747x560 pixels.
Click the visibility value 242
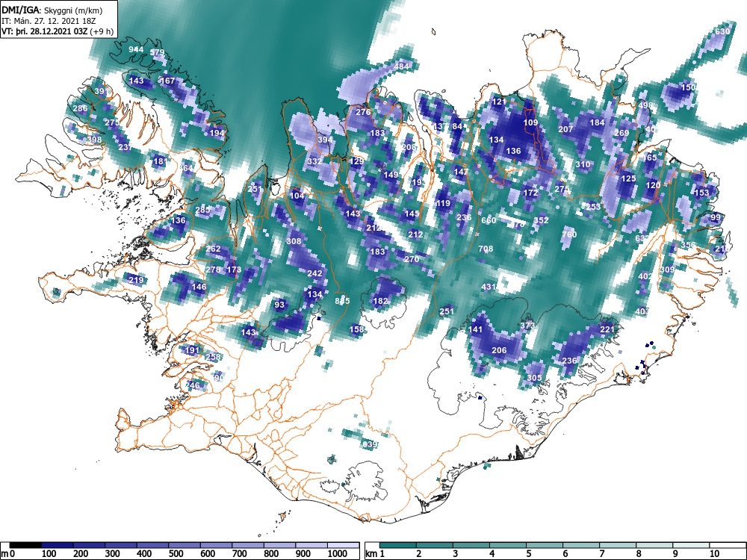(314, 273)
